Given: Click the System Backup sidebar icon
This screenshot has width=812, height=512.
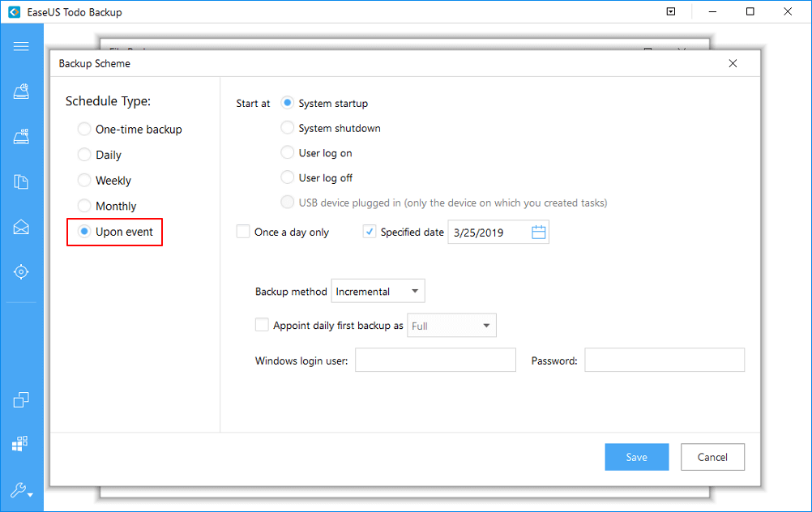Looking at the screenshot, I should pos(21,137).
